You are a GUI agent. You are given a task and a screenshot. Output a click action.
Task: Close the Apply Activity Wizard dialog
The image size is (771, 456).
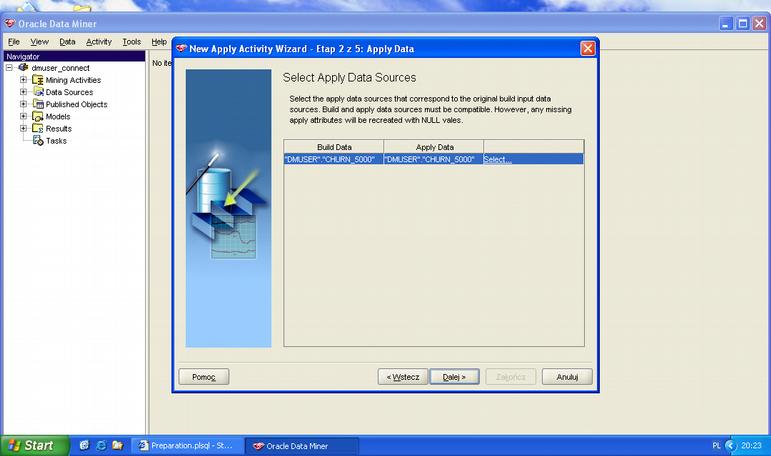[x=588, y=48]
